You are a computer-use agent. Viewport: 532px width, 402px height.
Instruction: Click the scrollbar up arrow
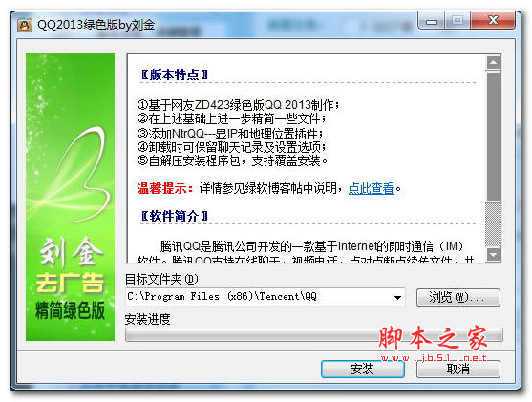coord(494,62)
